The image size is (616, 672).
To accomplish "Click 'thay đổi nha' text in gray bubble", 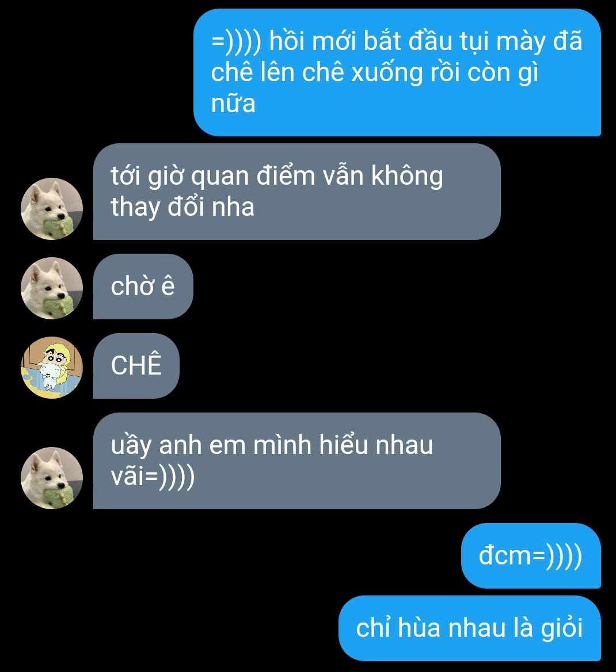I will pyautogui.click(x=182, y=207).
